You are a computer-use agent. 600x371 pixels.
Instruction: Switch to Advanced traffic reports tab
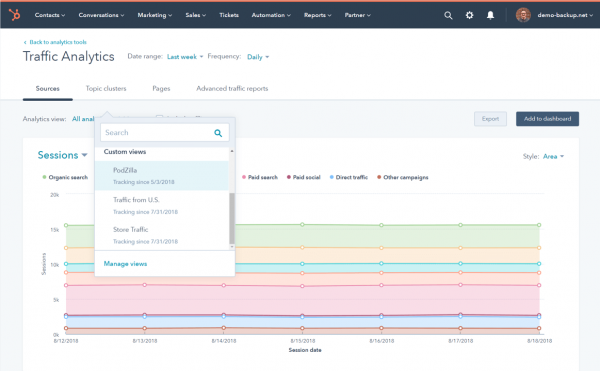232,89
